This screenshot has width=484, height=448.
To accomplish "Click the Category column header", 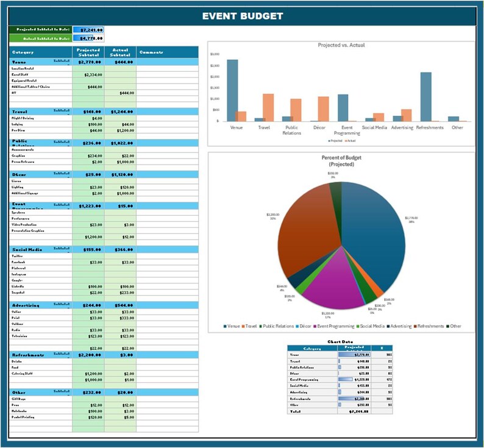I will point(41,52).
